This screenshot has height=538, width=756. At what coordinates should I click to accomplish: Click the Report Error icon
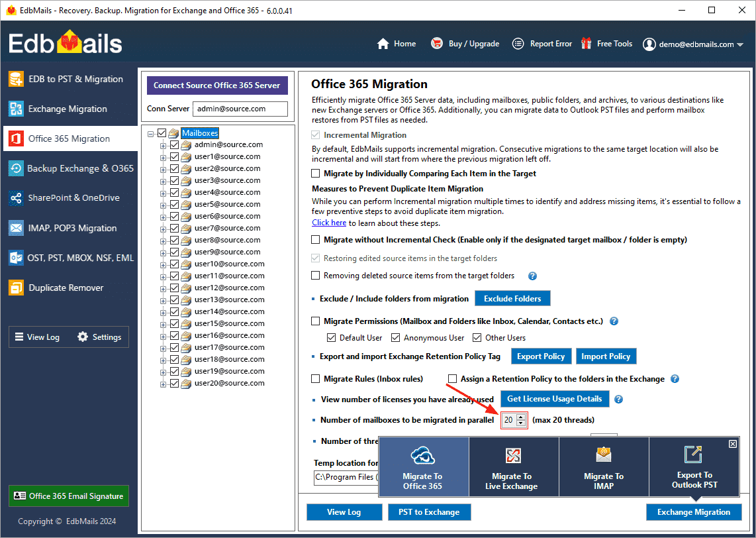click(518, 44)
